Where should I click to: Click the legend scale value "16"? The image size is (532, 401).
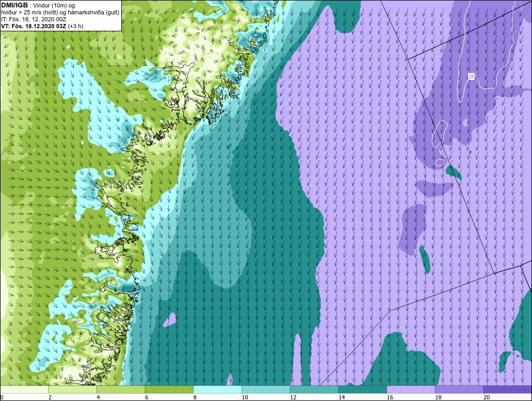pyautogui.click(x=390, y=397)
